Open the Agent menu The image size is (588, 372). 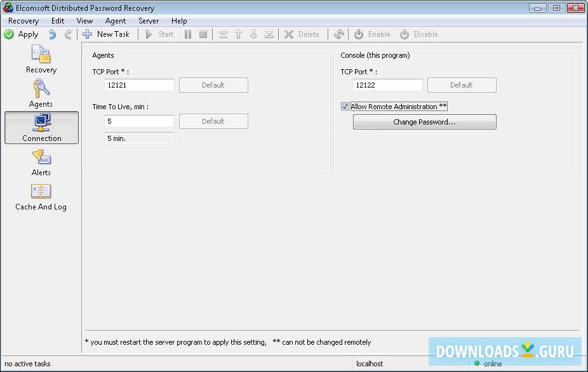[116, 21]
